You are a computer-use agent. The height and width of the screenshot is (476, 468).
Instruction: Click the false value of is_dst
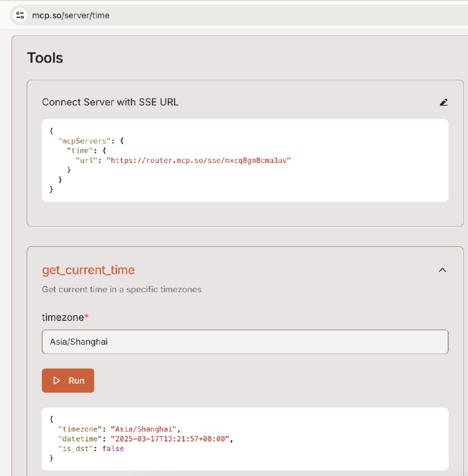point(113,449)
